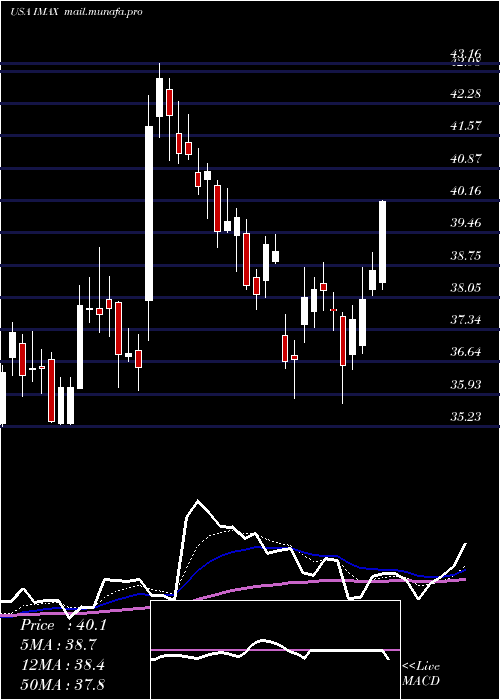Image resolution: width=500 pixels, height=700 pixels.
Task: Select the 38.05 price axis label
Action: [x=466, y=287]
